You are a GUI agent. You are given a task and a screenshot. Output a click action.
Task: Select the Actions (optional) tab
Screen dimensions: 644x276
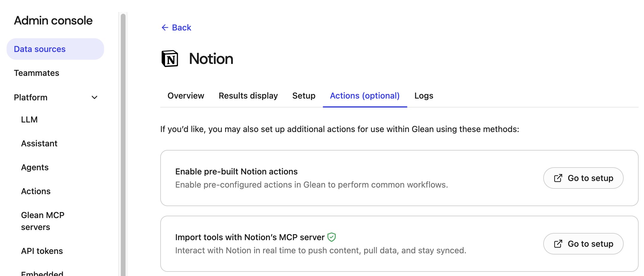click(x=365, y=96)
